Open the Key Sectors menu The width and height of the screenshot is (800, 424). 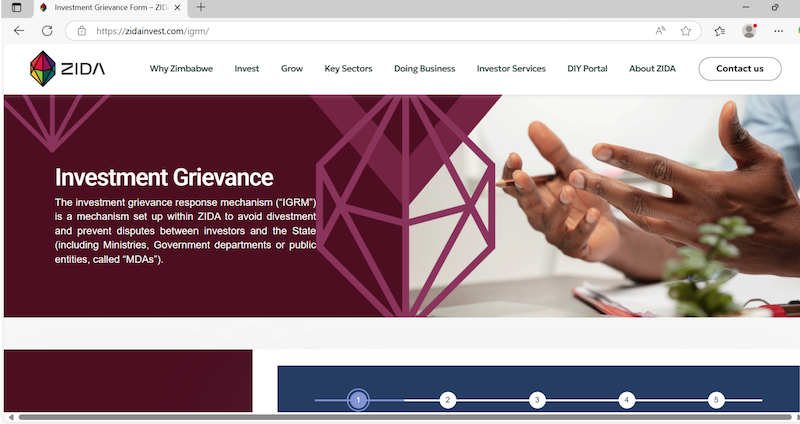point(348,68)
